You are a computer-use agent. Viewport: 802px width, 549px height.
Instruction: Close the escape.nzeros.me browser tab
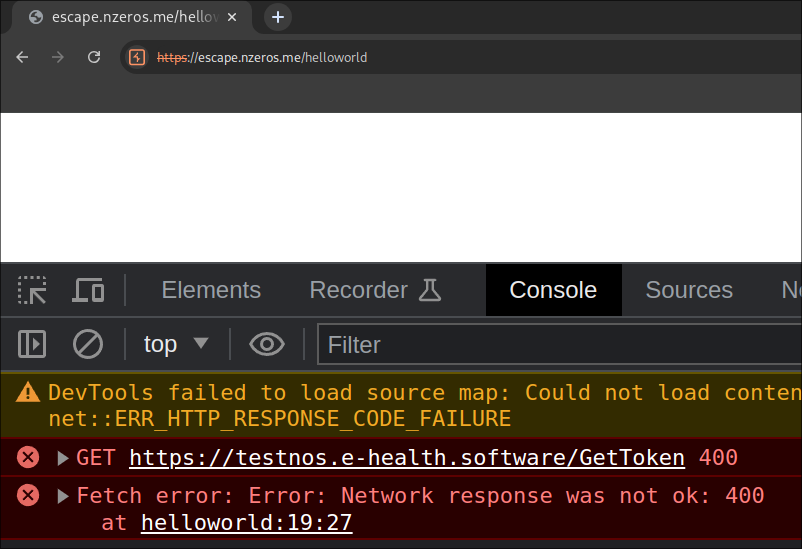232,17
